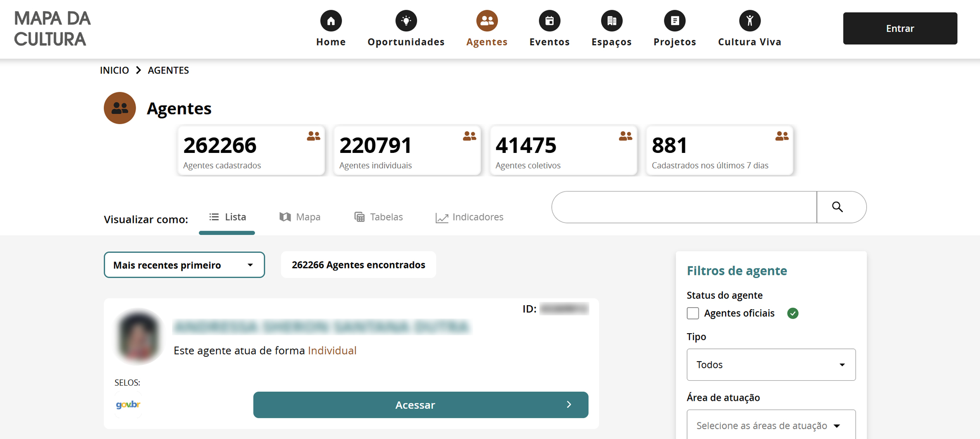Check the Agentes oficiais checkbox
Viewport: 980px width, 439px height.
pos(693,313)
